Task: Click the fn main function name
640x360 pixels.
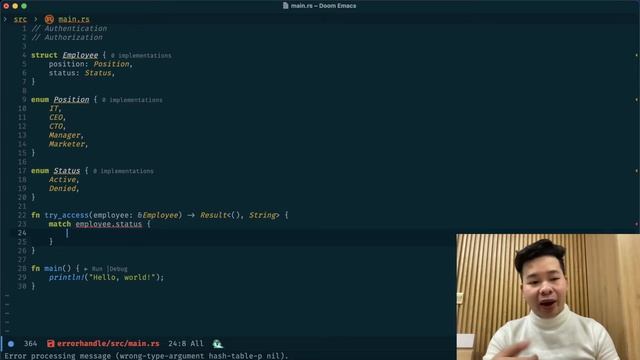Action: coord(53,269)
